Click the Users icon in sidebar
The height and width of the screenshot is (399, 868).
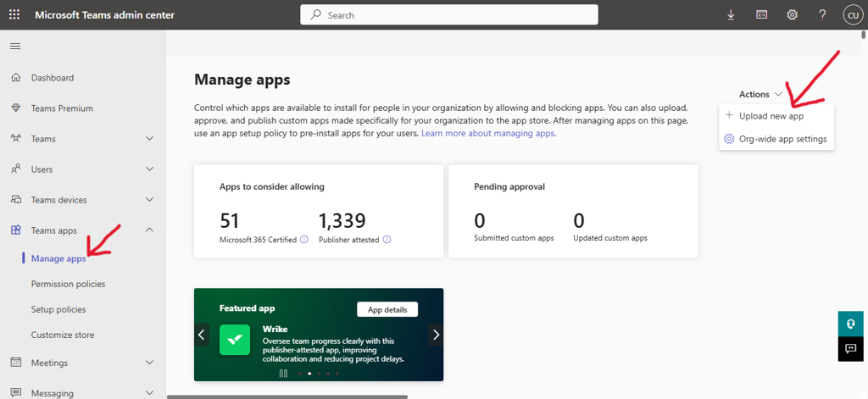pyautogui.click(x=16, y=169)
